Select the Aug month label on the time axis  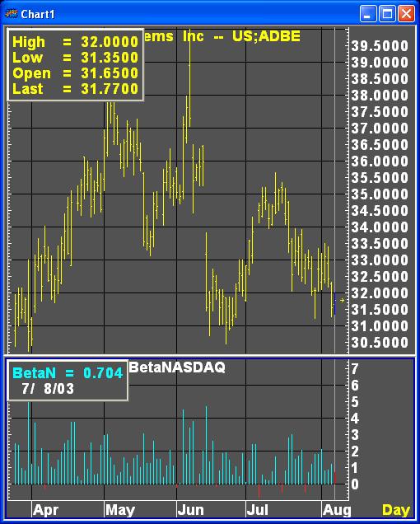pos(337,510)
